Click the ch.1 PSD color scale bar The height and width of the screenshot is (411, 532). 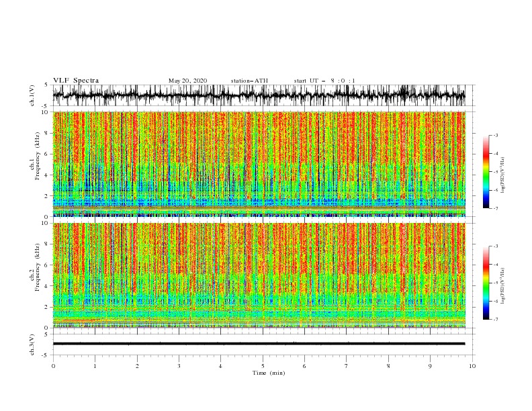tap(486, 172)
